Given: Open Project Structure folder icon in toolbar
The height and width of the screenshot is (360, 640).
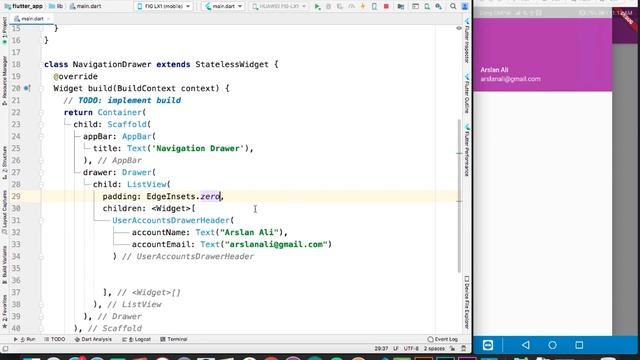Looking at the screenshot, I should tap(401, 7).
